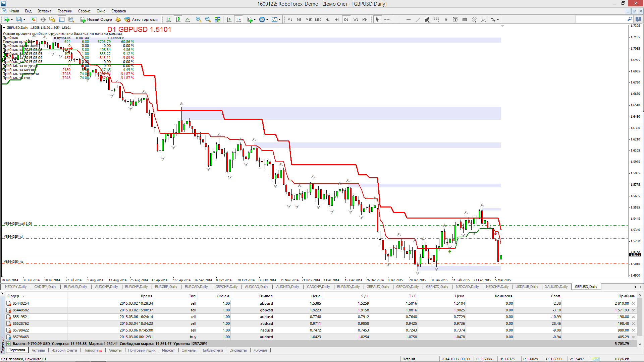Expand the New Chart dropdown arrow

coord(12,19)
